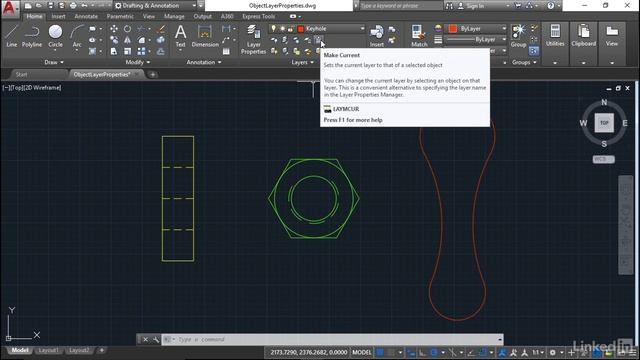Click the Group tool
Screen dimensions: 640x360
tap(518, 36)
